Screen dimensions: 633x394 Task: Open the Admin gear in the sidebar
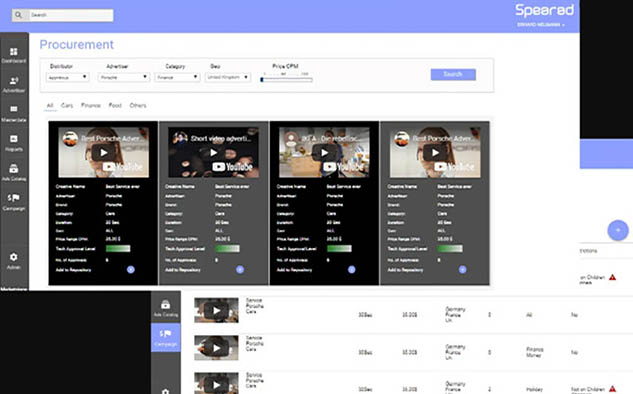coord(14,261)
